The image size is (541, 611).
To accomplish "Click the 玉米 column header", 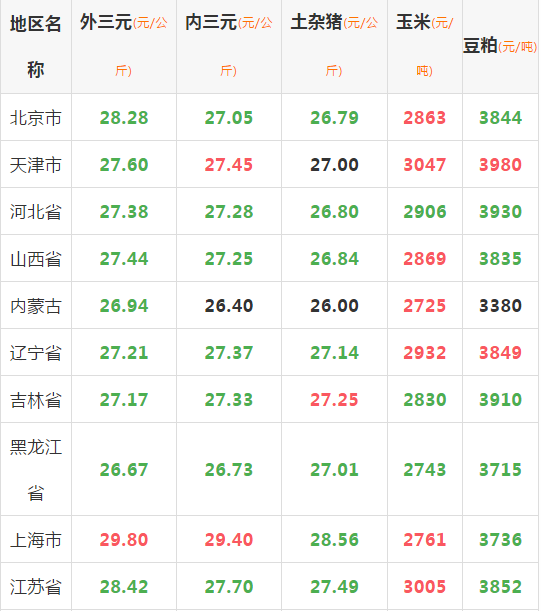I will point(425,46).
